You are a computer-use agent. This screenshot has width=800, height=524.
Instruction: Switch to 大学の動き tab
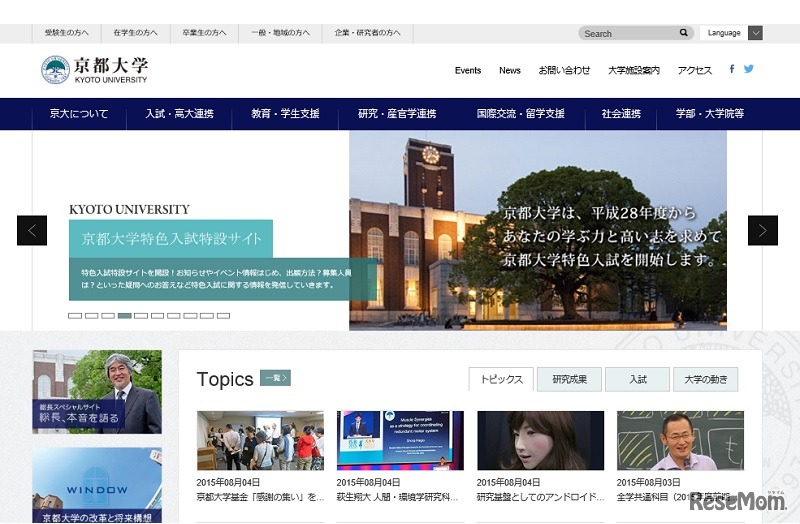tap(706, 379)
